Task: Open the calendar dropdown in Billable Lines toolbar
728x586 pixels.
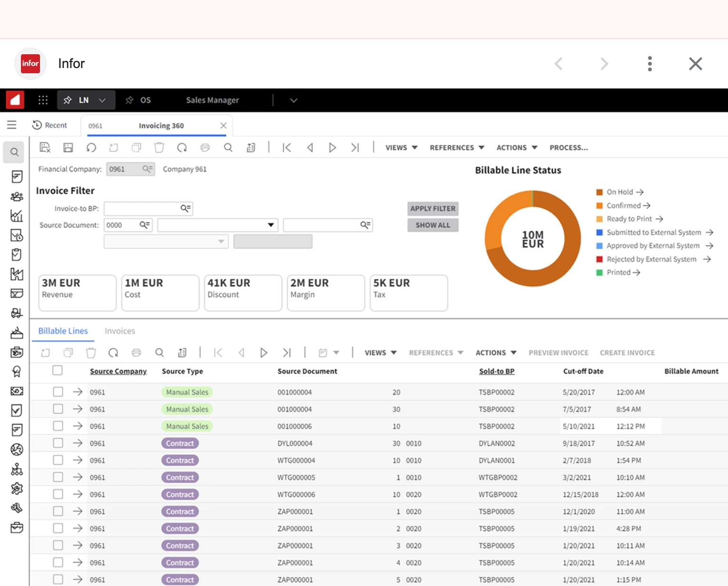Action: (329, 352)
